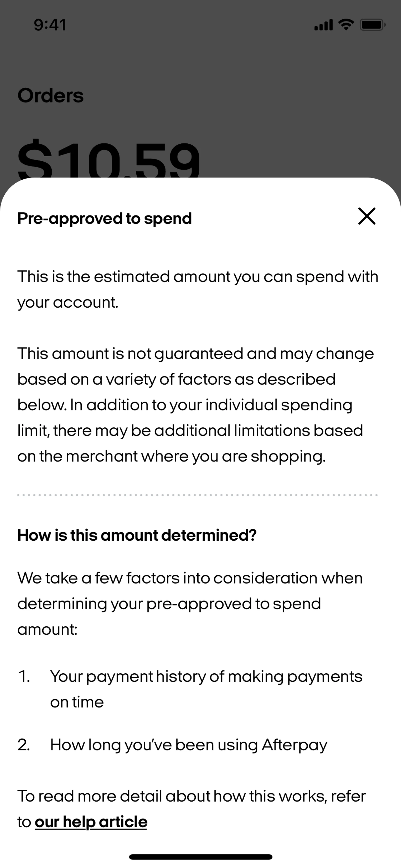Screen dimensions: 401x868
Task: Tap the 9:41 clock in status bar
Action: [50, 25]
